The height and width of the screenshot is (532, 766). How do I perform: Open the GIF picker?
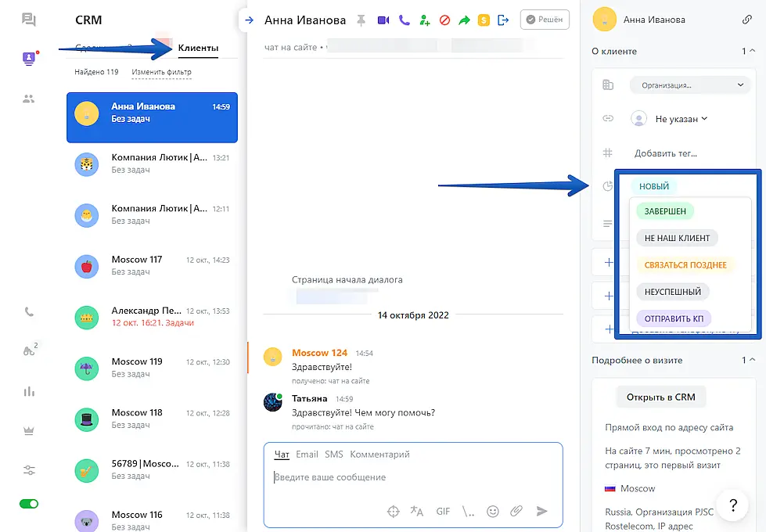[443, 511]
